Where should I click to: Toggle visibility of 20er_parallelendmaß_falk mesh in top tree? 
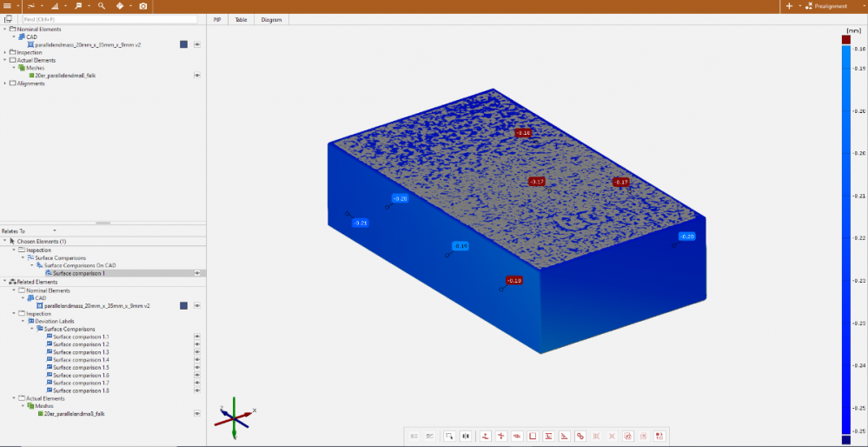point(197,76)
